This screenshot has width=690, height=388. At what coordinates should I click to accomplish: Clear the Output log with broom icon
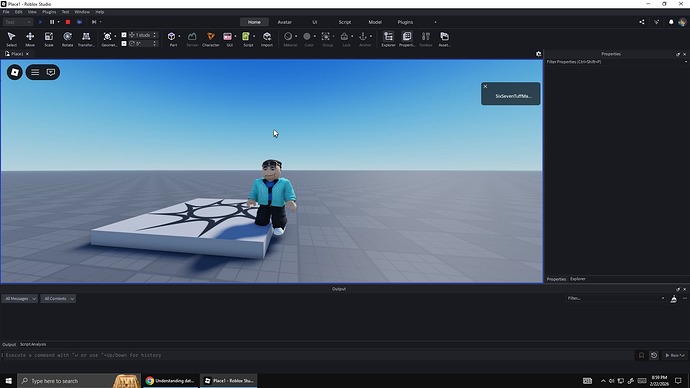pos(674,299)
